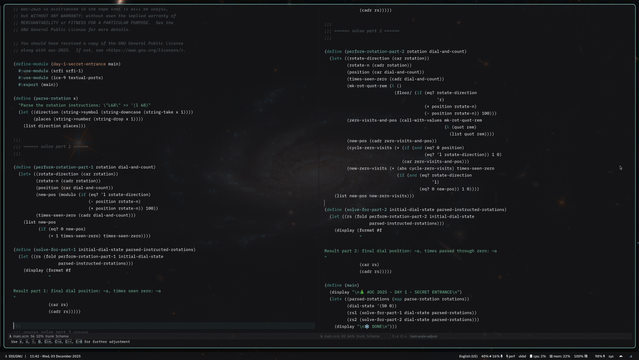
Task: Click the last icon in the system tray
Action: (x=631, y=356)
